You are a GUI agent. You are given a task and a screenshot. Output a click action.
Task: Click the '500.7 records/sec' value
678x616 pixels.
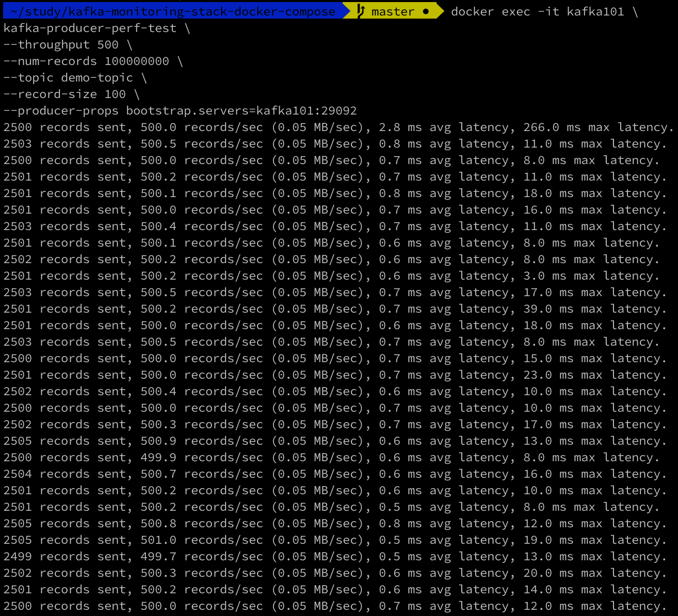pyautogui.click(x=202, y=474)
